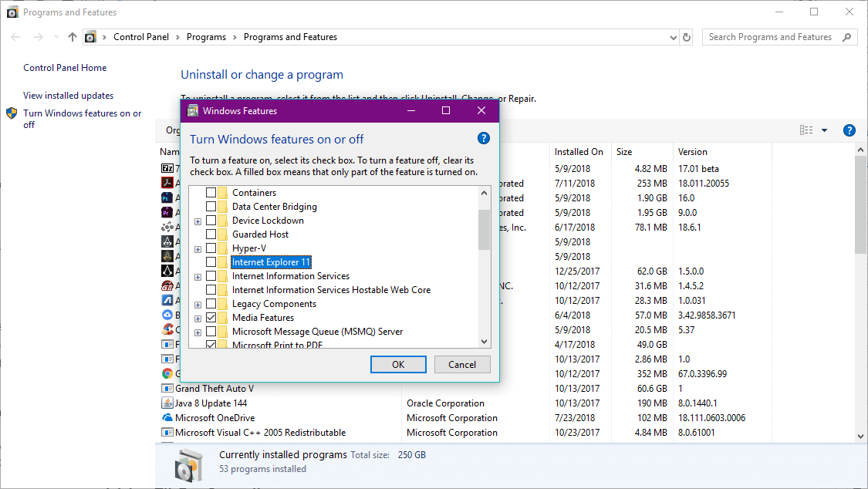Screen dimensions: 868x489
Task: Click the Microsoft OneDrive cloud icon
Action: (x=167, y=417)
